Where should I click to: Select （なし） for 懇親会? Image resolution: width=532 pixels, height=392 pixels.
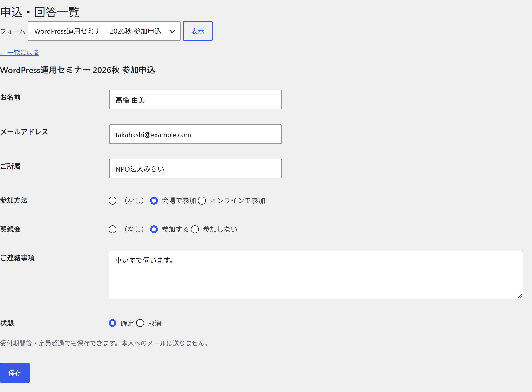(x=113, y=229)
